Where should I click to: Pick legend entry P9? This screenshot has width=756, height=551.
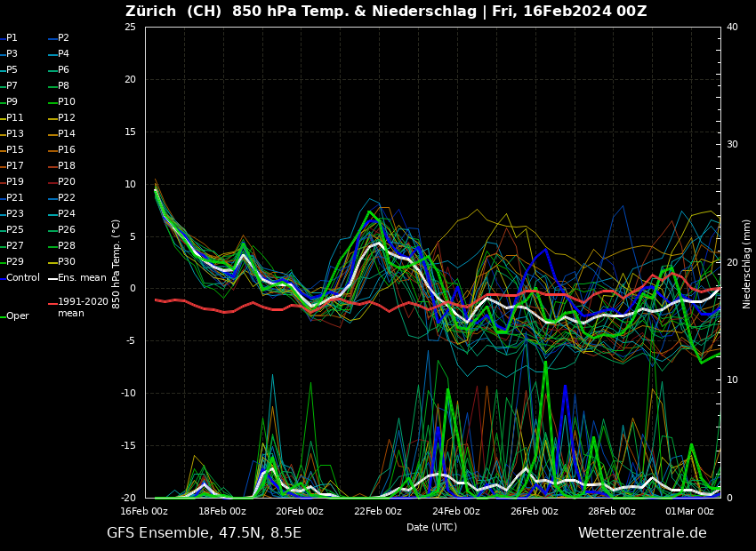[x=12, y=101]
